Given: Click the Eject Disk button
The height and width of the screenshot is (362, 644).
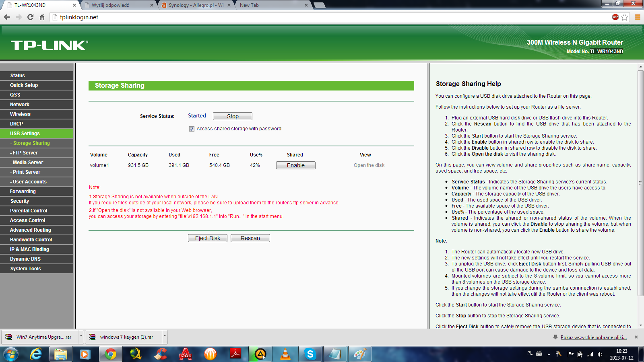Looking at the screenshot, I should coord(207,238).
